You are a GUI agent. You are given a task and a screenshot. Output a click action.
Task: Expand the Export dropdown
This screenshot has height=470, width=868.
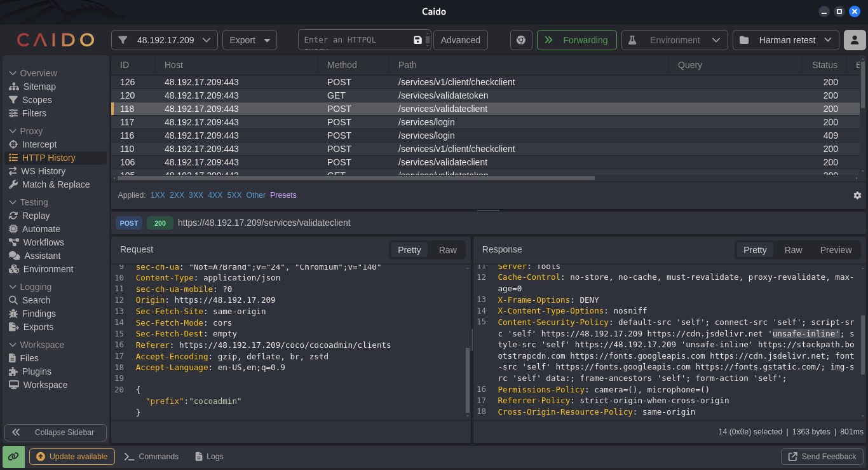tap(250, 40)
